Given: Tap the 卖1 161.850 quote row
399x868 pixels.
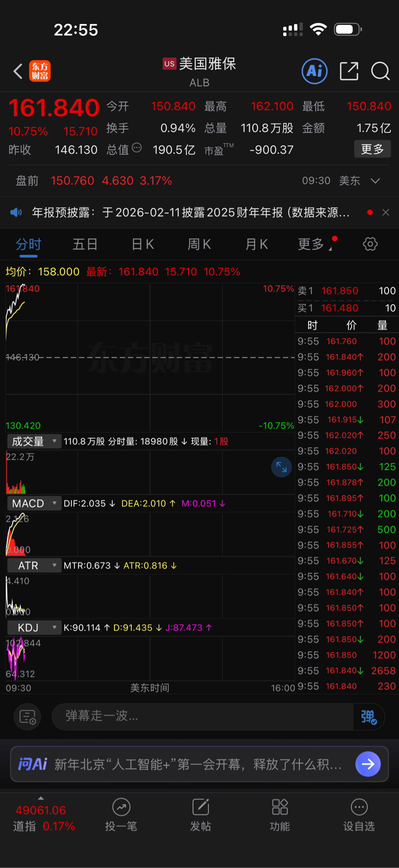Looking at the screenshot, I should coord(347,291).
